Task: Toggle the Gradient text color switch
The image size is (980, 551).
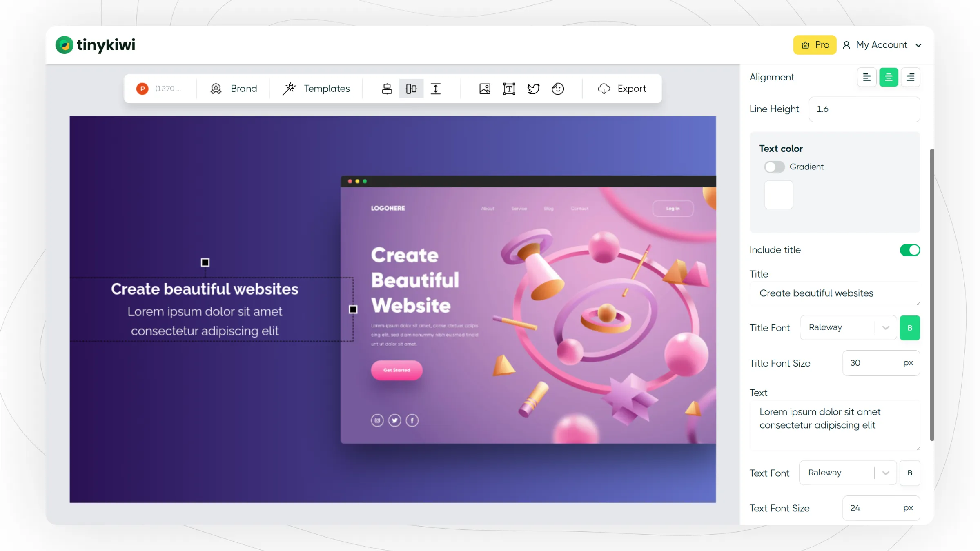Action: click(x=774, y=167)
